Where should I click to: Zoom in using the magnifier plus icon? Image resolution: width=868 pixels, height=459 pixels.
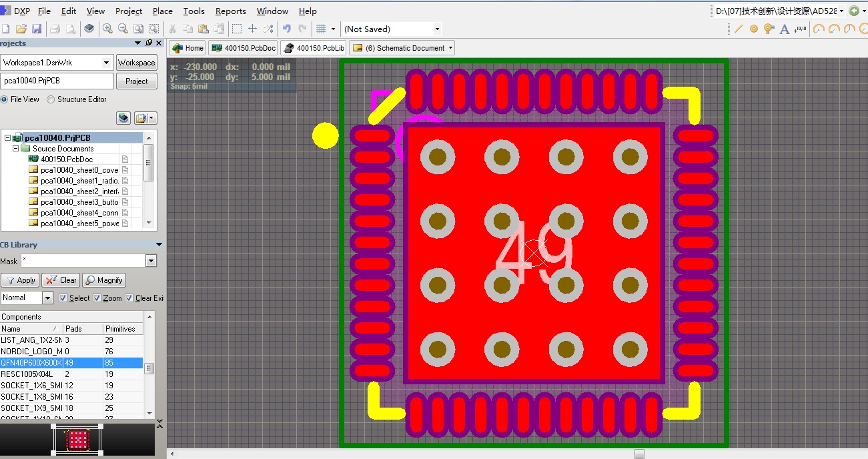coord(107,29)
